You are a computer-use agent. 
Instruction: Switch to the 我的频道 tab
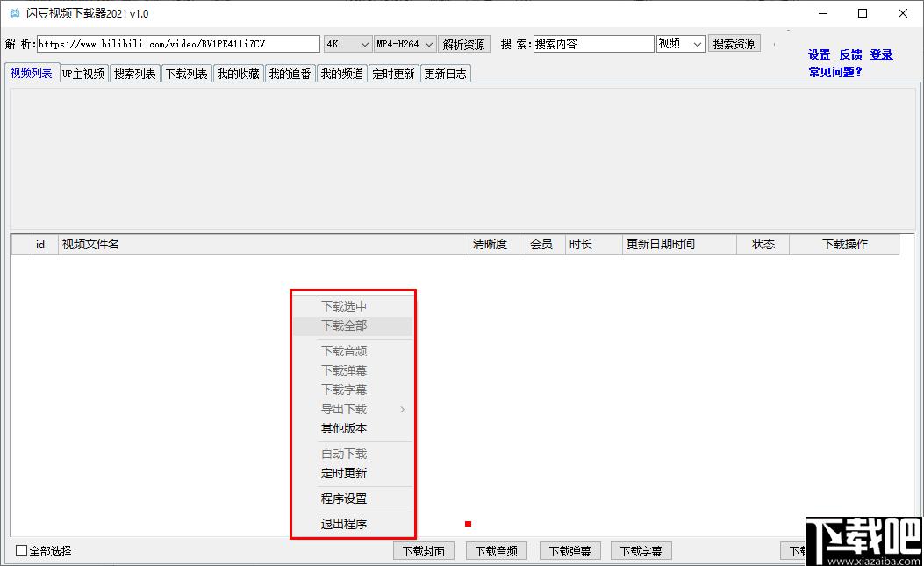point(342,74)
